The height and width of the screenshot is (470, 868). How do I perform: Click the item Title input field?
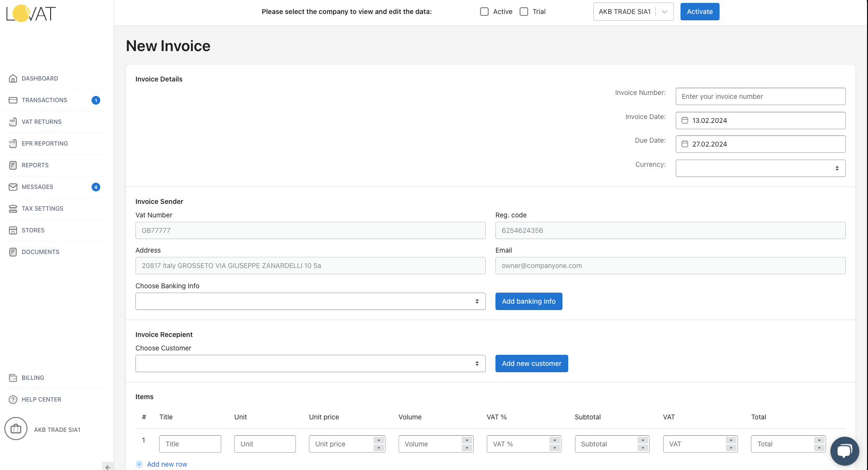pyautogui.click(x=190, y=444)
